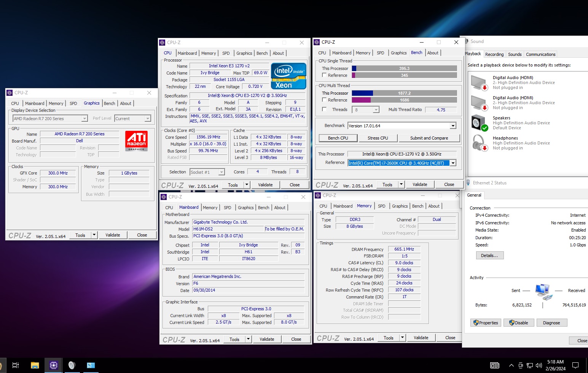Click the Bench CPU button
This screenshot has height=373, width=588.
[x=338, y=138]
